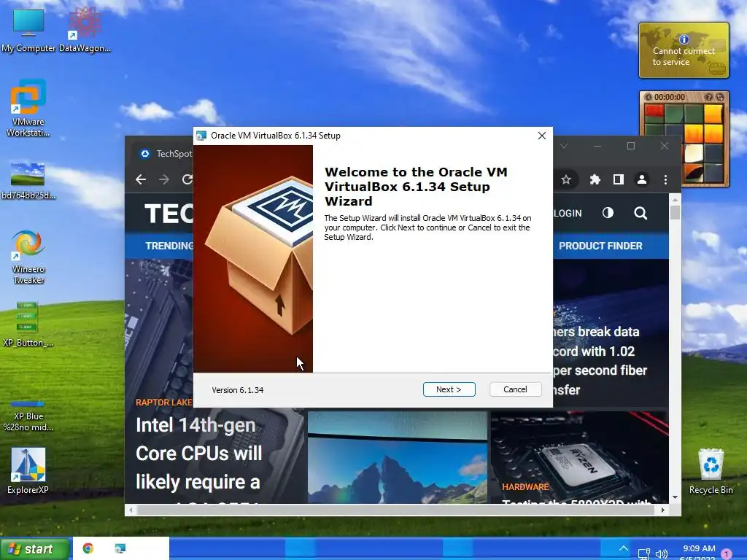This screenshot has height=560, width=747.
Task: Open TechSpot search magnifier
Action: click(640, 213)
